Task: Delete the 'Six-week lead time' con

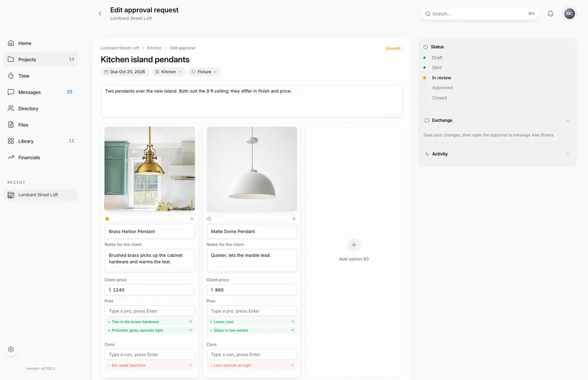Action: (191, 365)
